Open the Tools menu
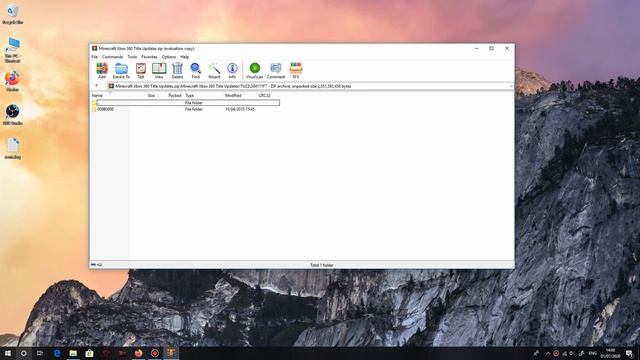This screenshot has height=360, width=640. [x=132, y=57]
